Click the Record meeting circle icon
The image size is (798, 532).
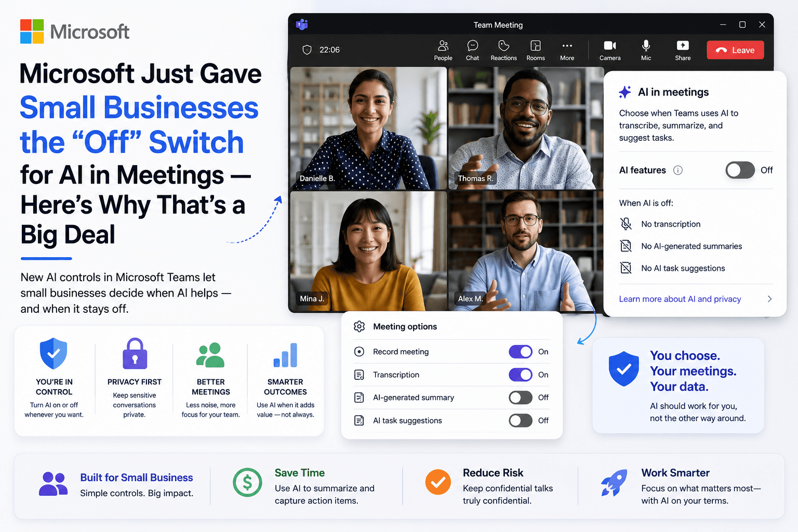359,352
